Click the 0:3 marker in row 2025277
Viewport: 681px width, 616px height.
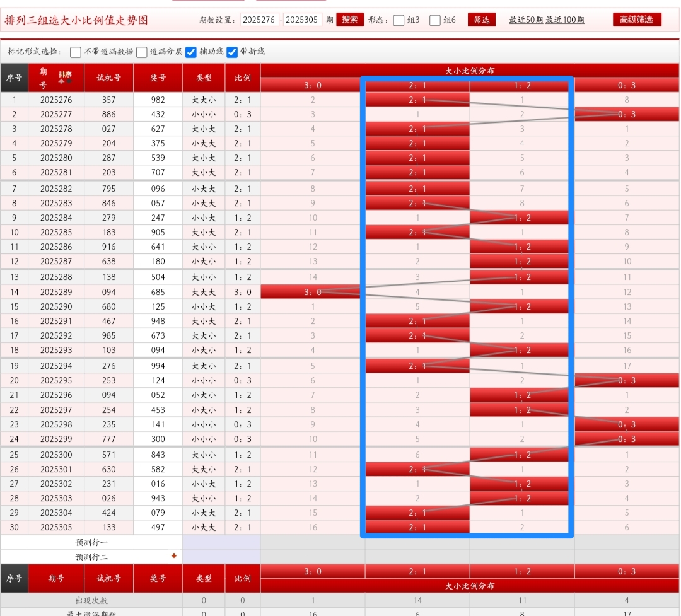click(x=627, y=114)
